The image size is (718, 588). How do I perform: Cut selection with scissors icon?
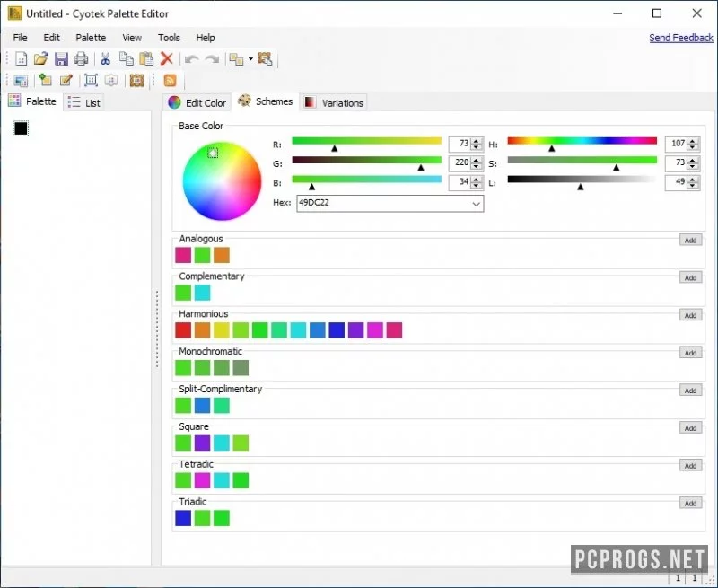point(105,58)
